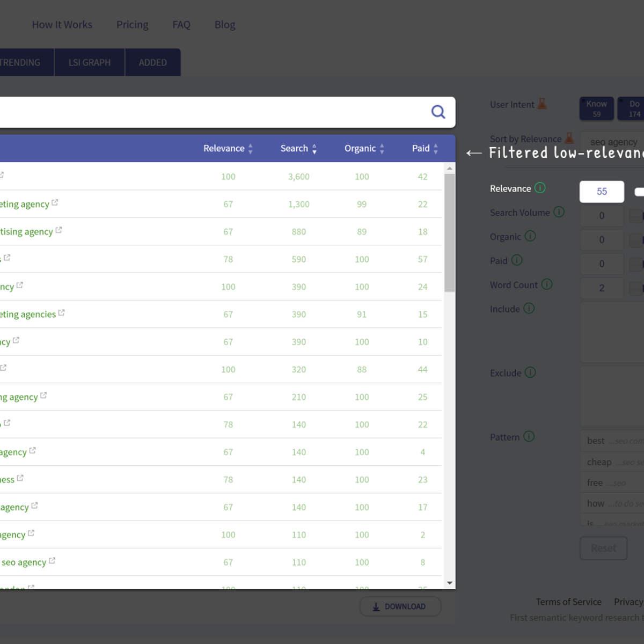The height and width of the screenshot is (644, 644).
Task: Click the Word Count info icon
Action: 546,284
